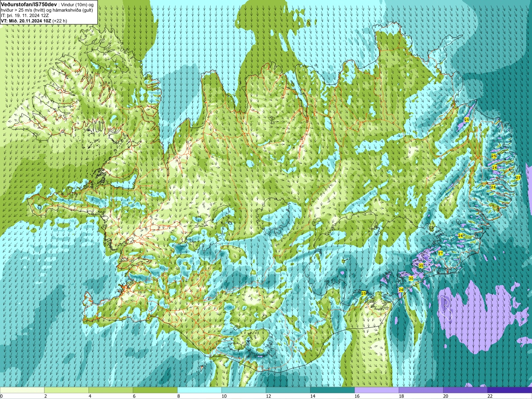Click the legend tick label "6"
The width and height of the screenshot is (532, 399).
coord(134,396)
